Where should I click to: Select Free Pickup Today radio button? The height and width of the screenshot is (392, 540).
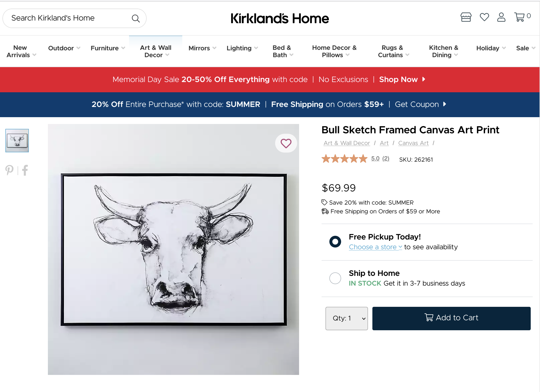coord(335,242)
